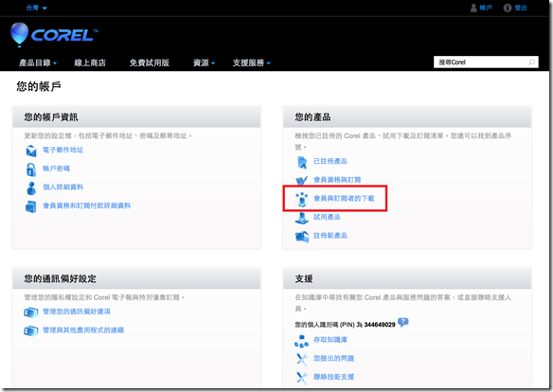The height and width of the screenshot is (392, 553).
Task: Expand the 台灣 region dropdown
Action: (37, 8)
